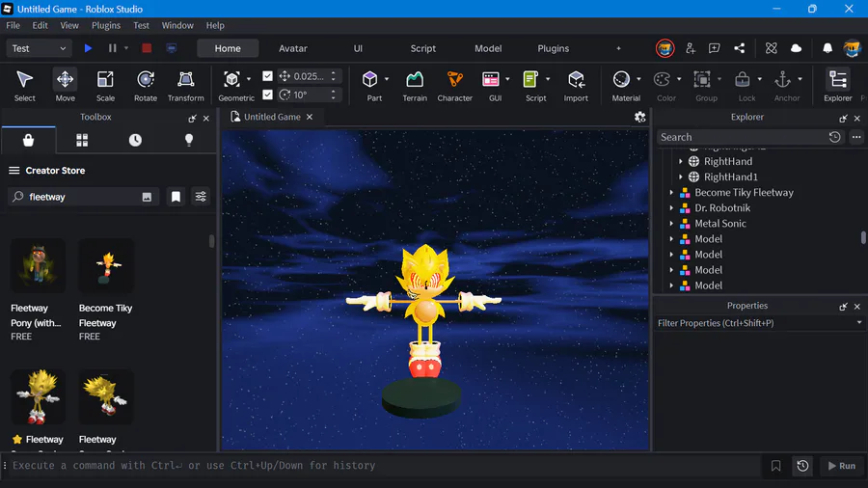Image resolution: width=868 pixels, height=488 pixels.
Task: Open the Plugins menu in menu bar
Action: 106,25
